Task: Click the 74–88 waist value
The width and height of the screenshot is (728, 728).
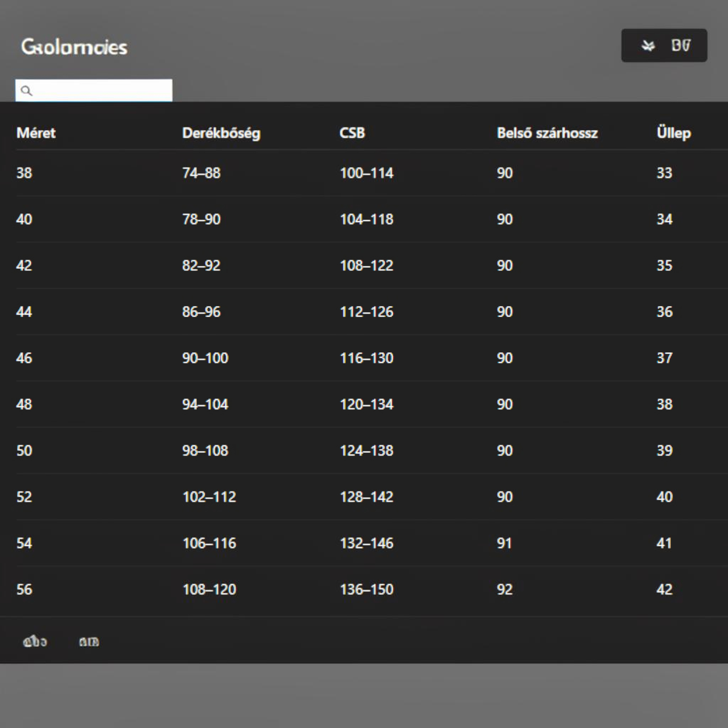Action: [201, 173]
